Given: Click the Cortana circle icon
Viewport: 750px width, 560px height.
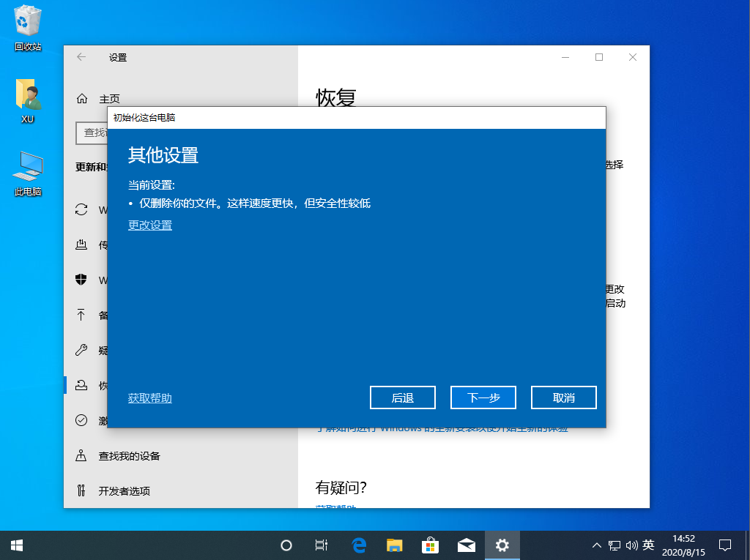Looking at the screenshot, I should pyautogui.click(x=286, y=545).
